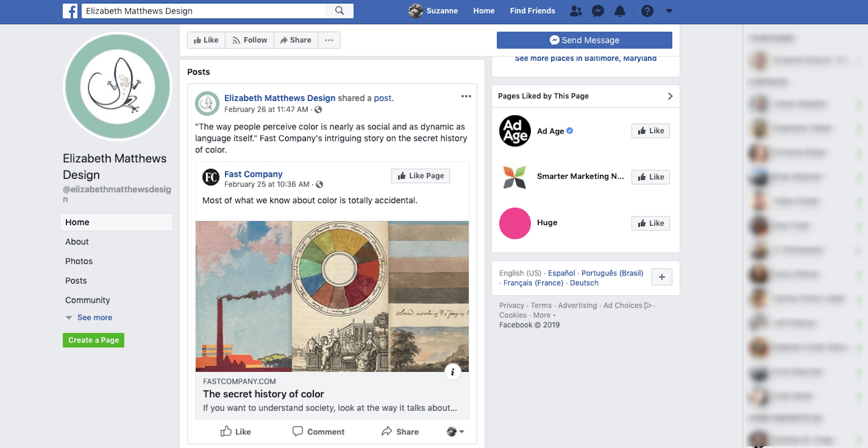Click the search magnifier icon
Screen dimensions: 868x448
[340, 11]
